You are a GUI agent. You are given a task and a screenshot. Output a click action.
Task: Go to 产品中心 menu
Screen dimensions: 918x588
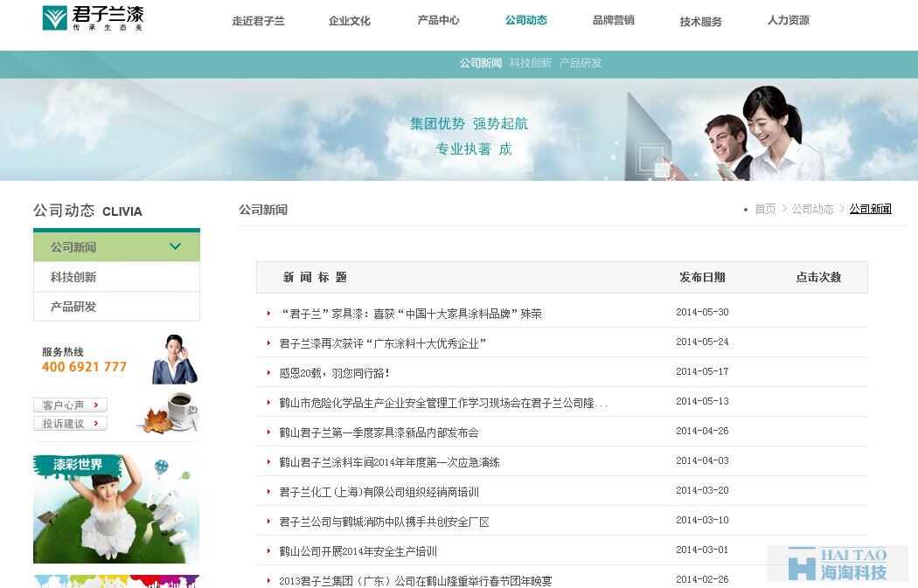pyautogui.click(x=439, y=20)
